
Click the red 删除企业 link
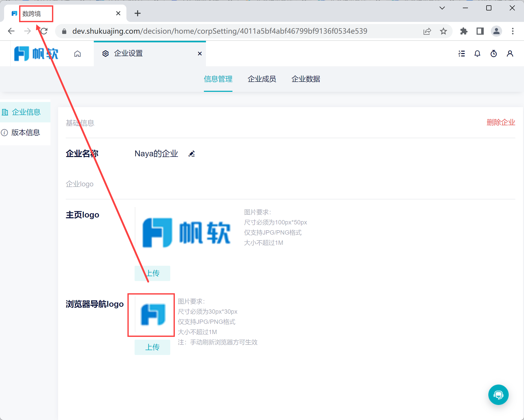click(501, 122)
